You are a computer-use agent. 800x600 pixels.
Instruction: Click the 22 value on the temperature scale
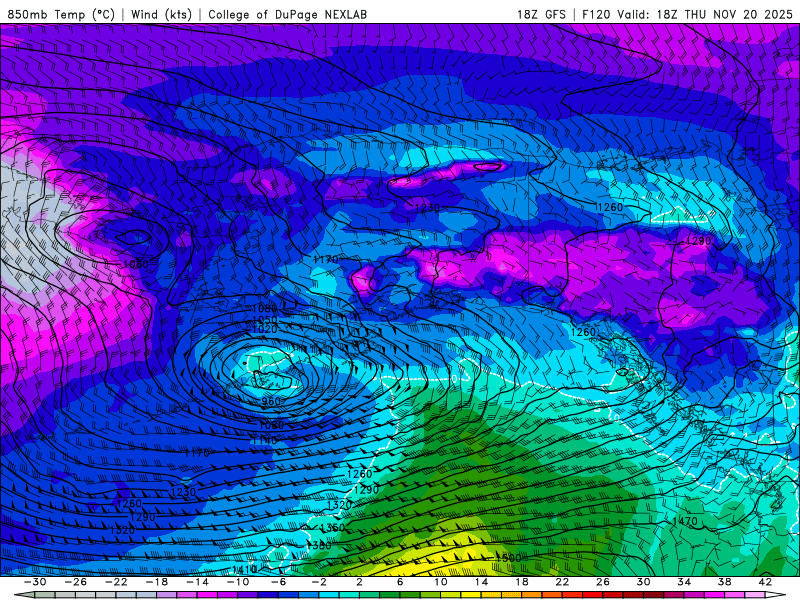tap(562, 582)
